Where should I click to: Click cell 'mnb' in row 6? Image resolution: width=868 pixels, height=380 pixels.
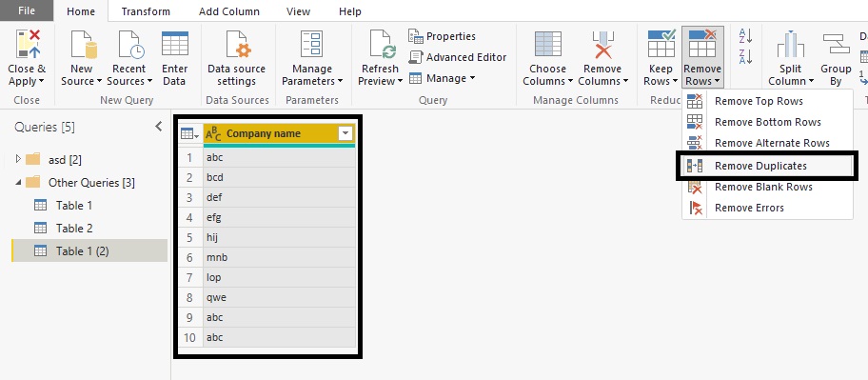(279, 257)
